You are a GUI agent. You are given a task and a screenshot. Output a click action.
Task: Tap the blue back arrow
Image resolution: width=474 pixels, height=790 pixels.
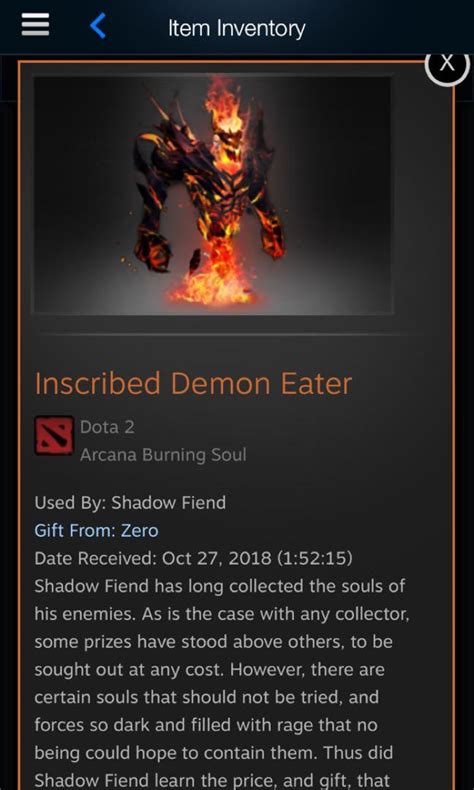pos(98,25)
